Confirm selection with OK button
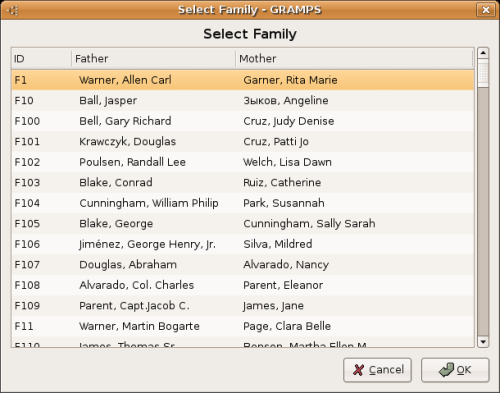Screen dimensions: 500x393 pyautogui.click(x=455, y=370)
